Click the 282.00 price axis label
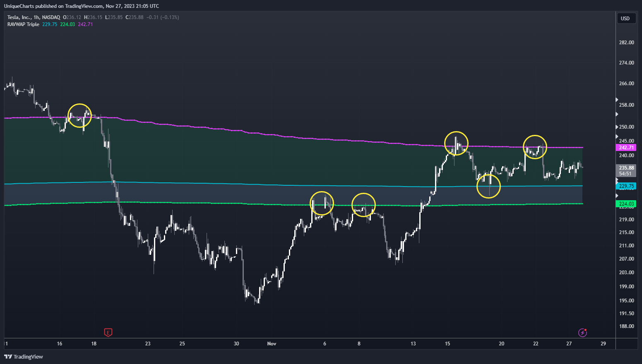Viewport: 642px width, 364px height. tap(626, 43)
